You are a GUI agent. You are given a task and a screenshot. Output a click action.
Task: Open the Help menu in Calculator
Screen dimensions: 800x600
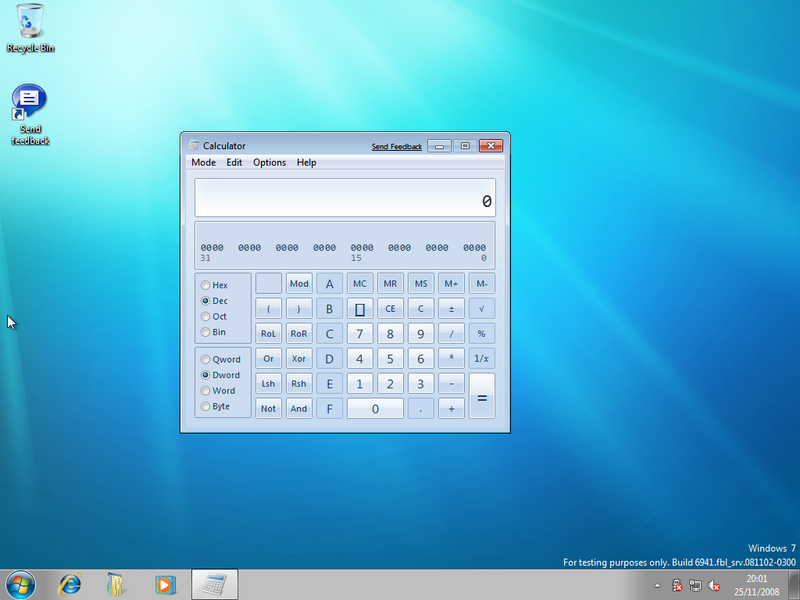pos(306,162)
